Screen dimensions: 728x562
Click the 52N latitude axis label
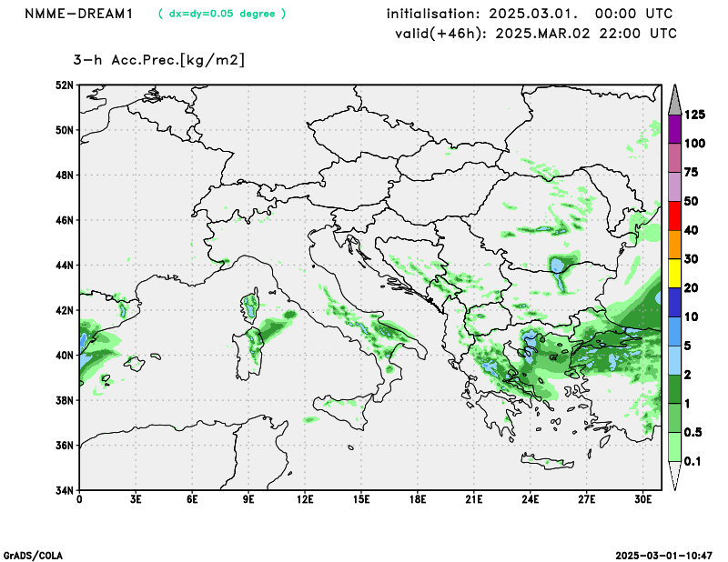(65, 85)
